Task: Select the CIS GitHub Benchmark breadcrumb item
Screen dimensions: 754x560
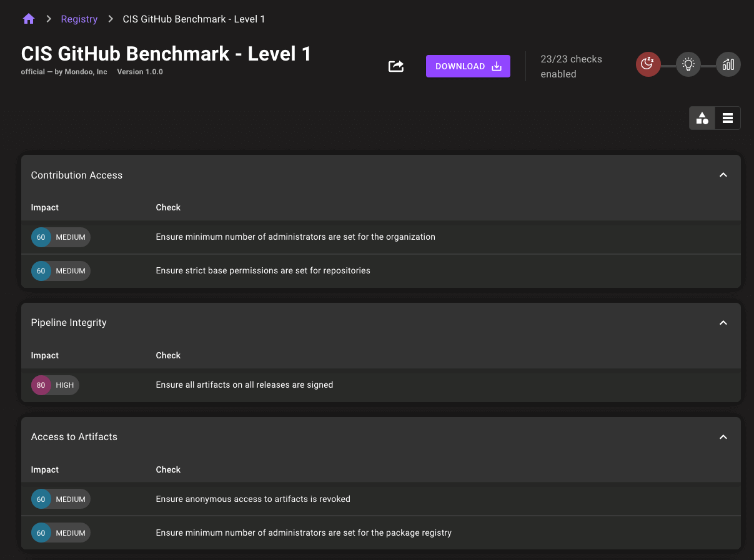Action: point(194,19)
